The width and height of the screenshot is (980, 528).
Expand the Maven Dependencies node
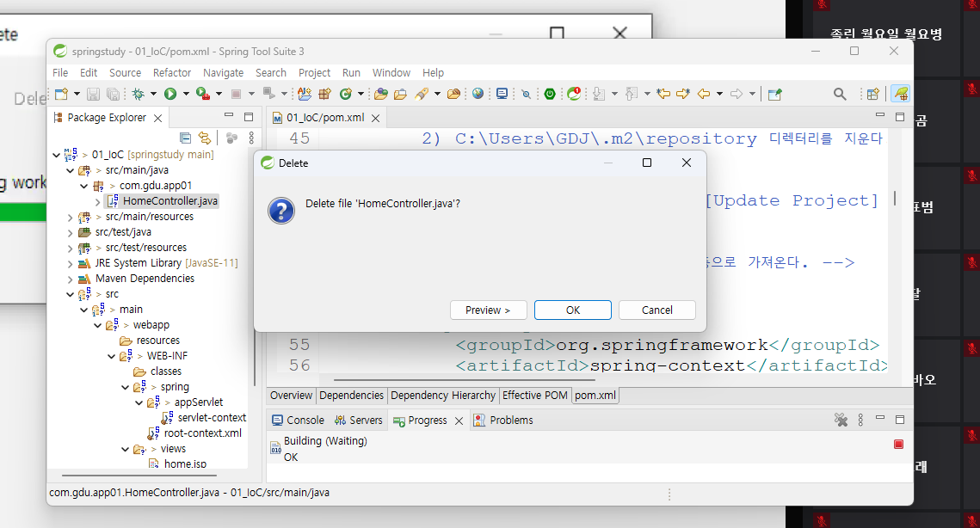pos(70,279)
